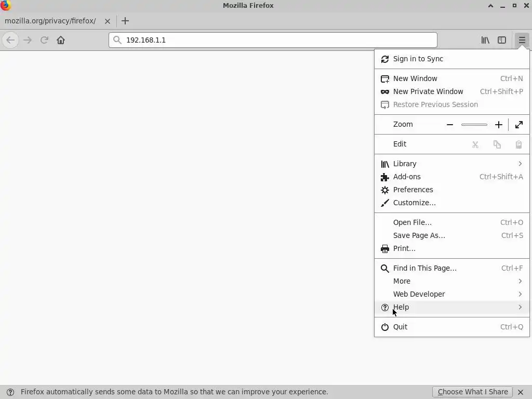Expand the More submenu
The height and width of the screenshot is (399, 532).
(x=451, y=281)
